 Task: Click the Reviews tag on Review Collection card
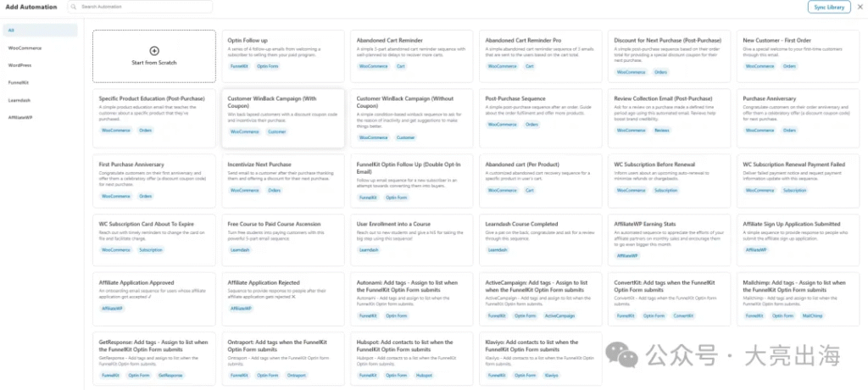(x=662, y=131)
